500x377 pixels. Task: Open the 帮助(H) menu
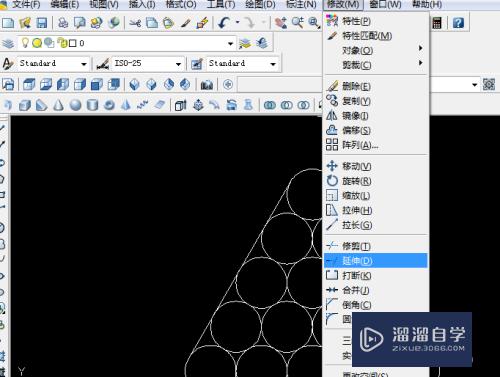click(x=427, y=5)
